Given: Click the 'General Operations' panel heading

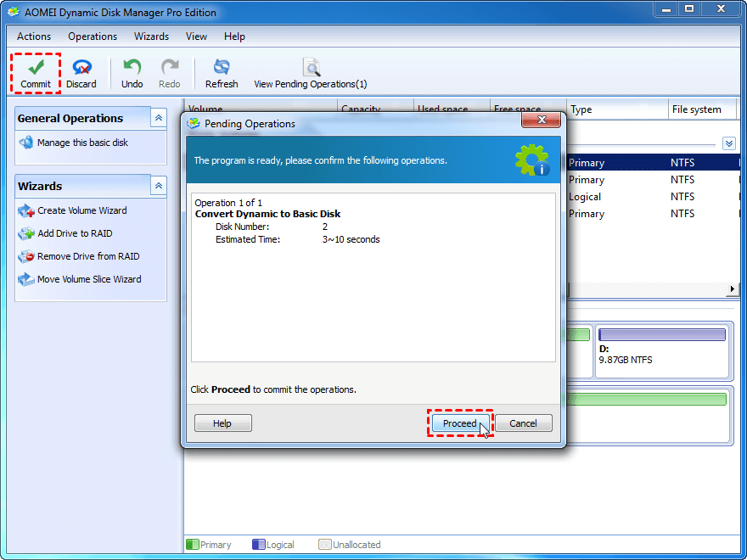Looking at the screenshot, I should click(x=70, y=118).
